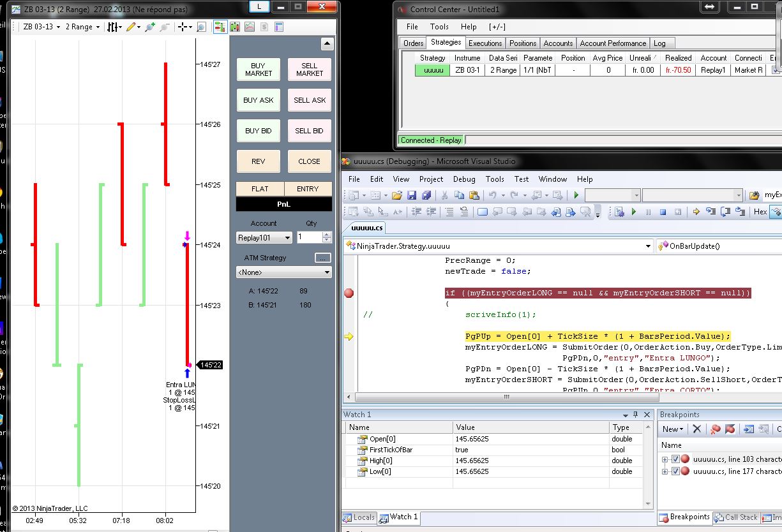Collapse Chart Trader with the up arrow button
The image size is (782, 532).
click(327, 44)
